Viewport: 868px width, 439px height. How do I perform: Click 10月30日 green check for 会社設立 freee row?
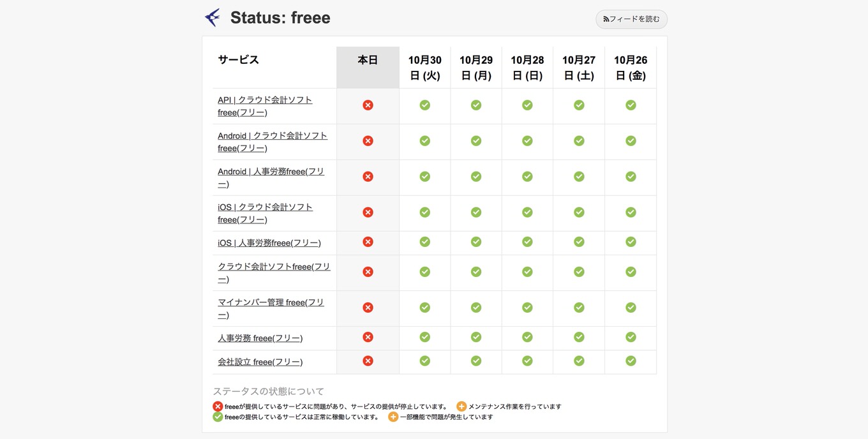tap(425, 361)
